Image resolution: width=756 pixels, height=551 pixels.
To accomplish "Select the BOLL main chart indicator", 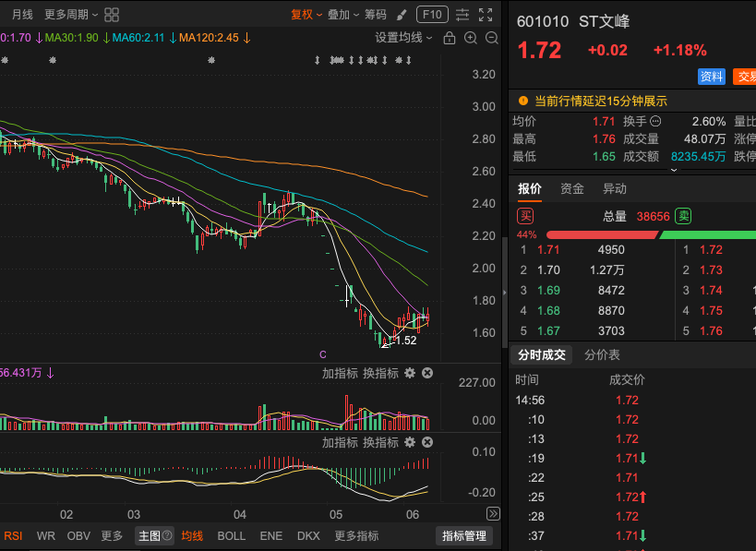I will pos(232,536).
